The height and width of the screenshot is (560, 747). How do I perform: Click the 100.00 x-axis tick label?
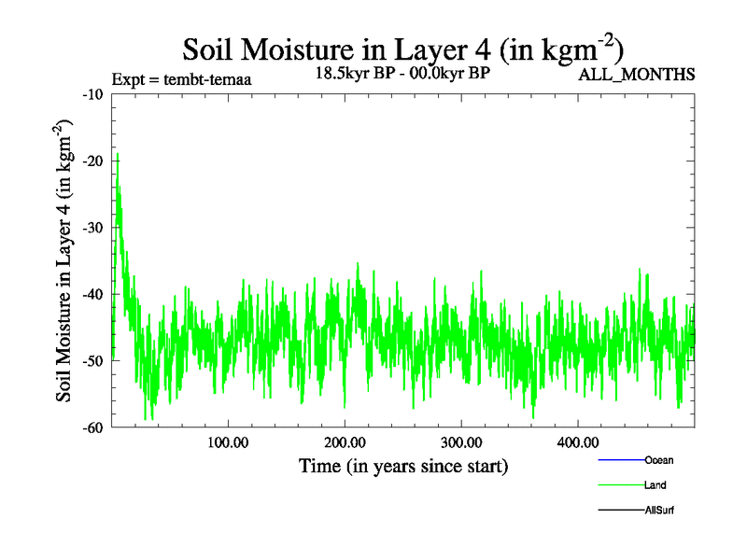[228, 442]
